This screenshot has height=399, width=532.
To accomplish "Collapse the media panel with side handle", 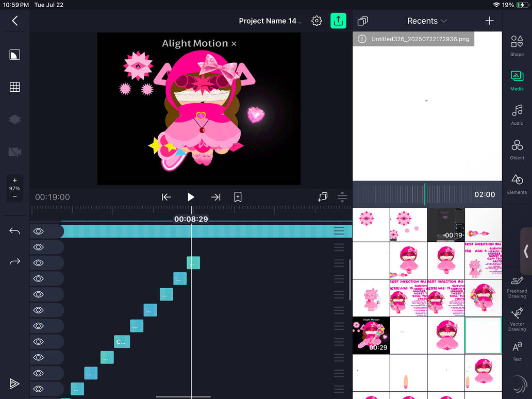I will (526, 252).
